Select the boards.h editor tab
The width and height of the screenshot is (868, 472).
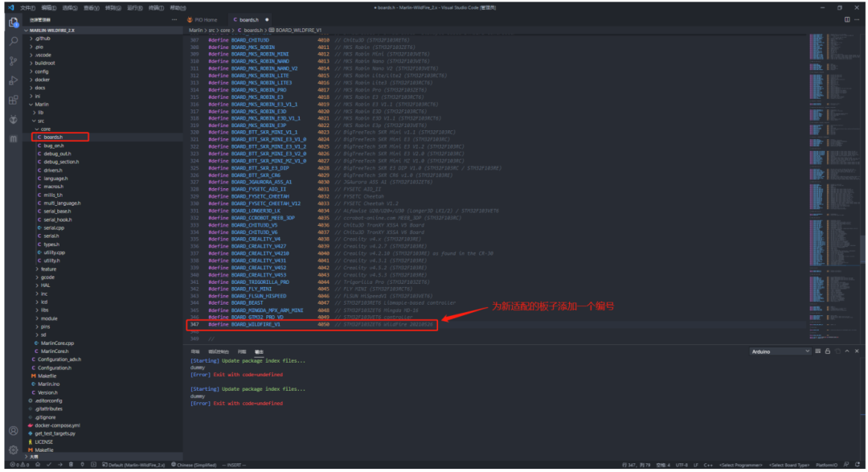click(248, 19)
